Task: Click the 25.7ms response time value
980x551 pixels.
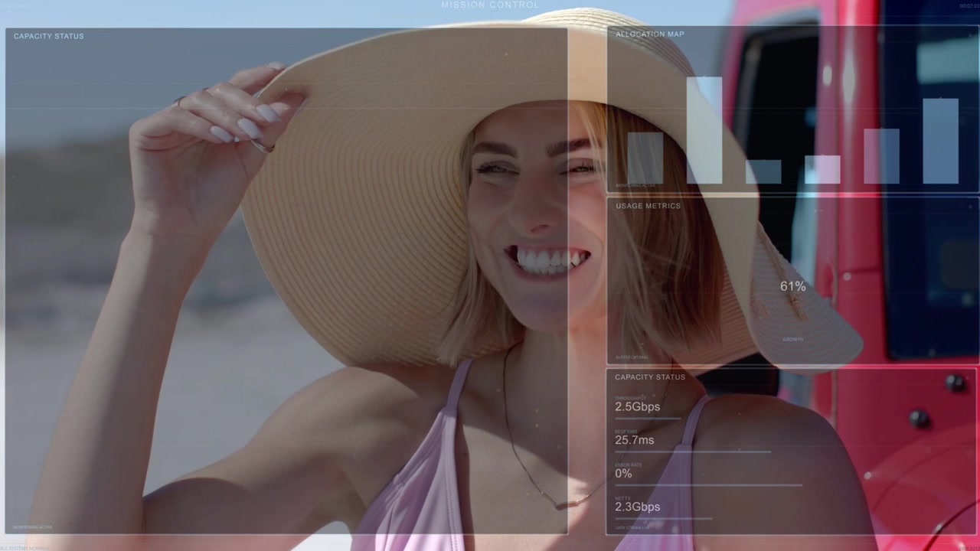Action: (x=635, y=440)
